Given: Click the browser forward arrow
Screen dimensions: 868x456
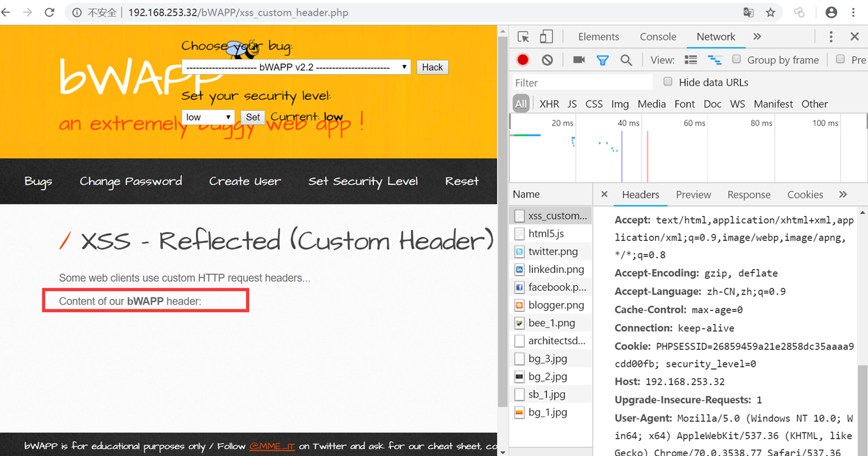Looking at the screenshot, I should (x=28, y=12).
